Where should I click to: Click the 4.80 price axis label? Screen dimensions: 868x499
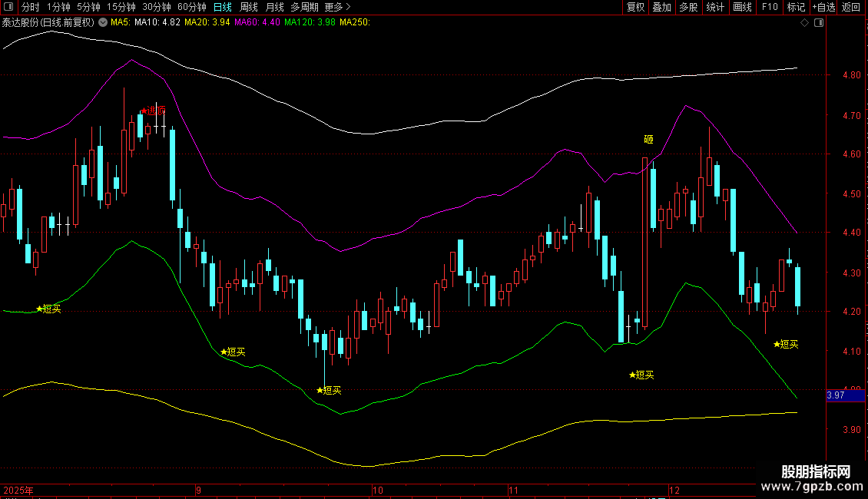point(851,75)
